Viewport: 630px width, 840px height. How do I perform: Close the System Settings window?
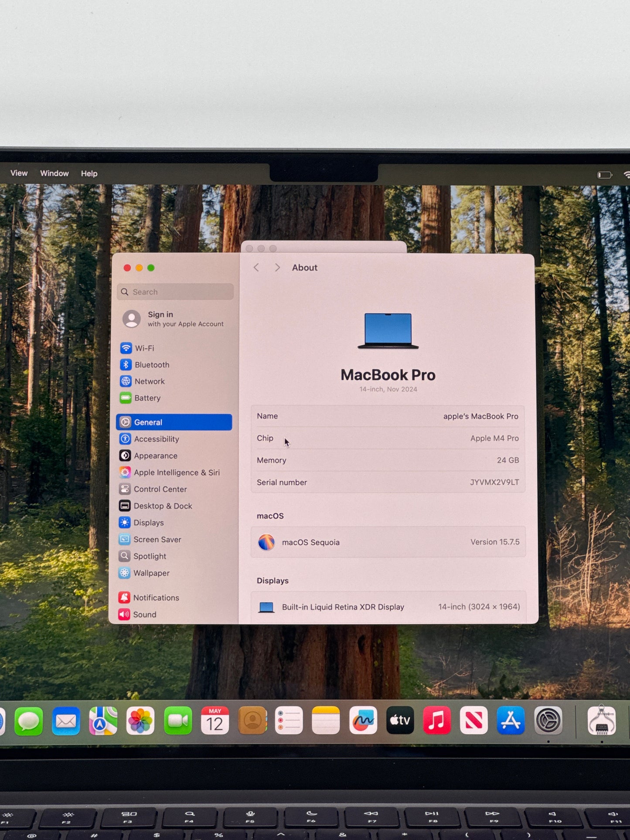(127, 268)
